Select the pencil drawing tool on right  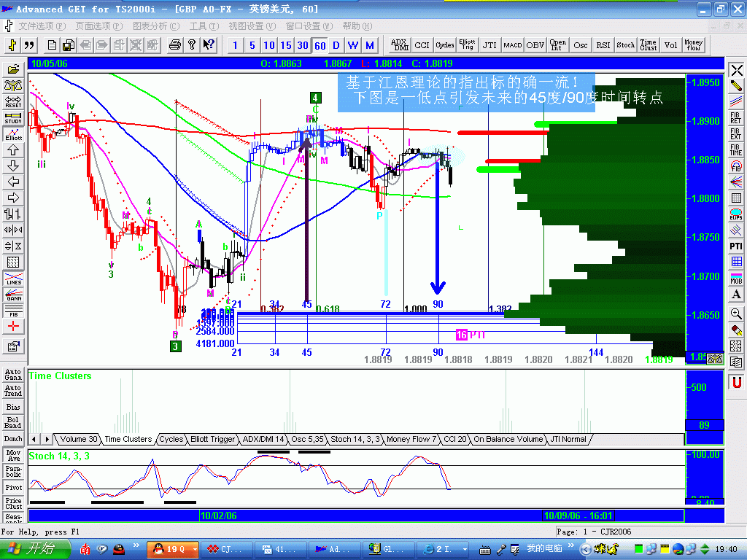point(736,86)
